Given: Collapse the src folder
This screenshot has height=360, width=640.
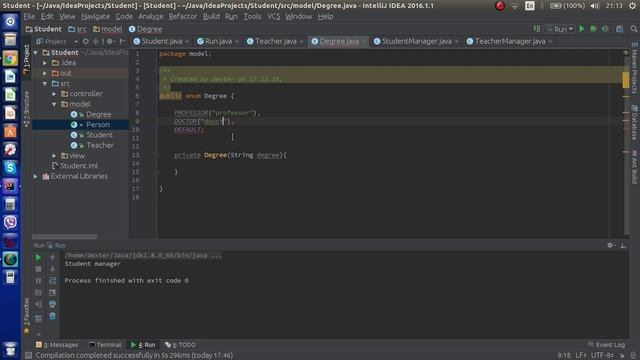Looking at the screenshot, I should tap(45, 83).
